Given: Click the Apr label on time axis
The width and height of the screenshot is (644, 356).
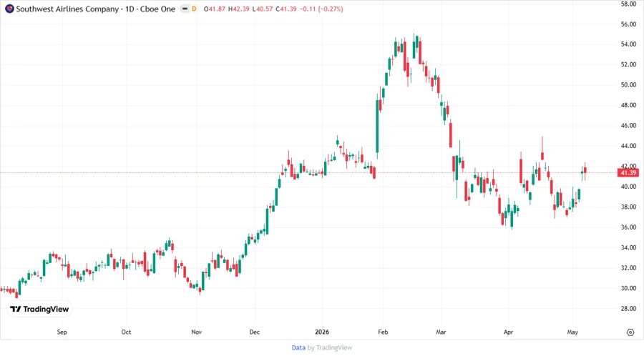Looking at the screenshot, I should [x=509, y=332].
